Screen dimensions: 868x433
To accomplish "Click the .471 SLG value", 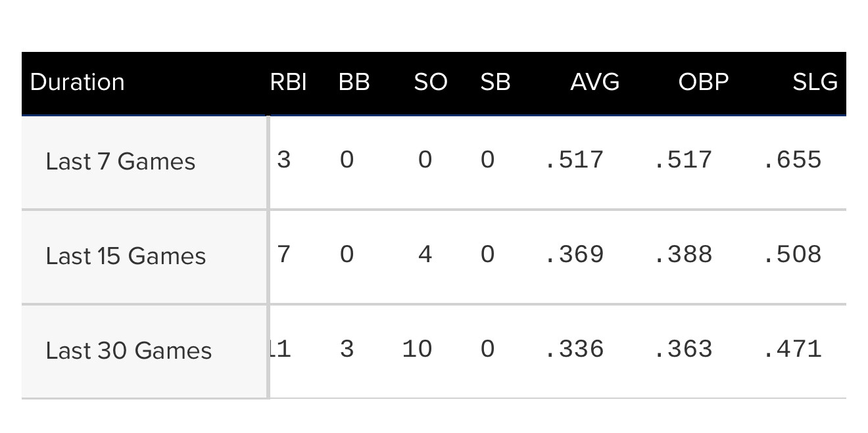I will click(792, 349).
